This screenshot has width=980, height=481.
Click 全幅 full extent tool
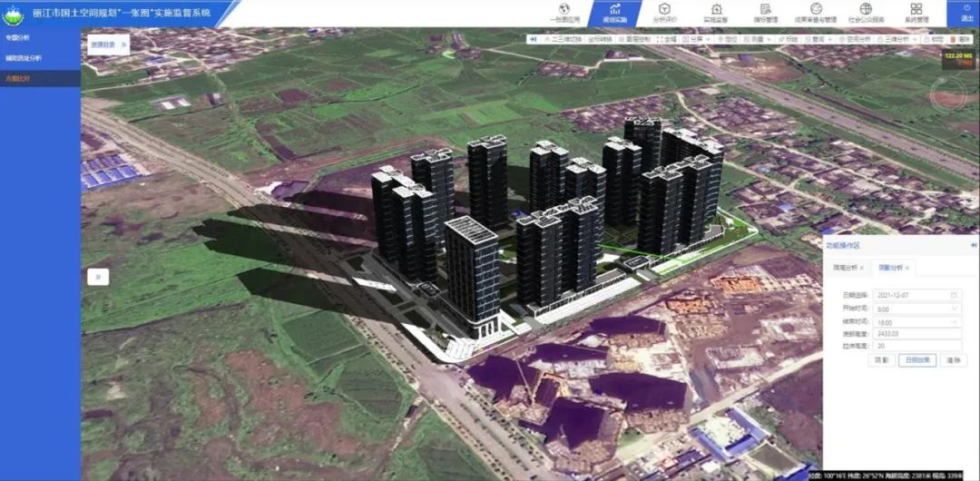[667, 39]
